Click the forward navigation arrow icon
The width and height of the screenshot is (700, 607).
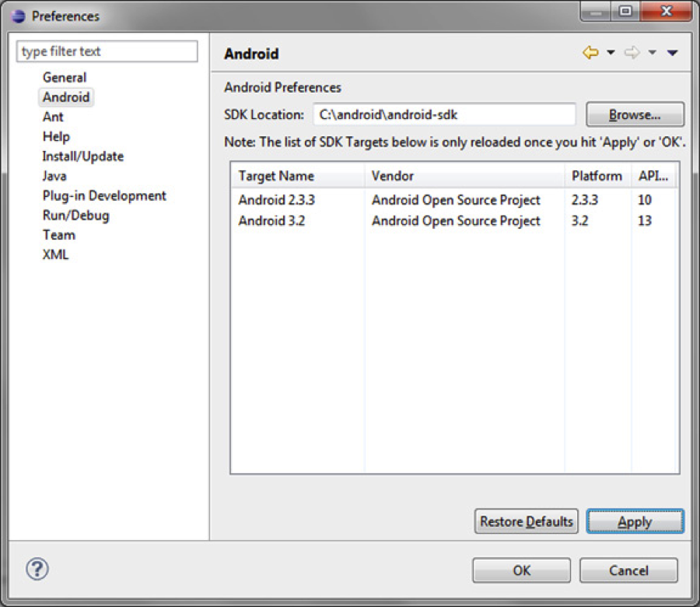tap(632, 53)
